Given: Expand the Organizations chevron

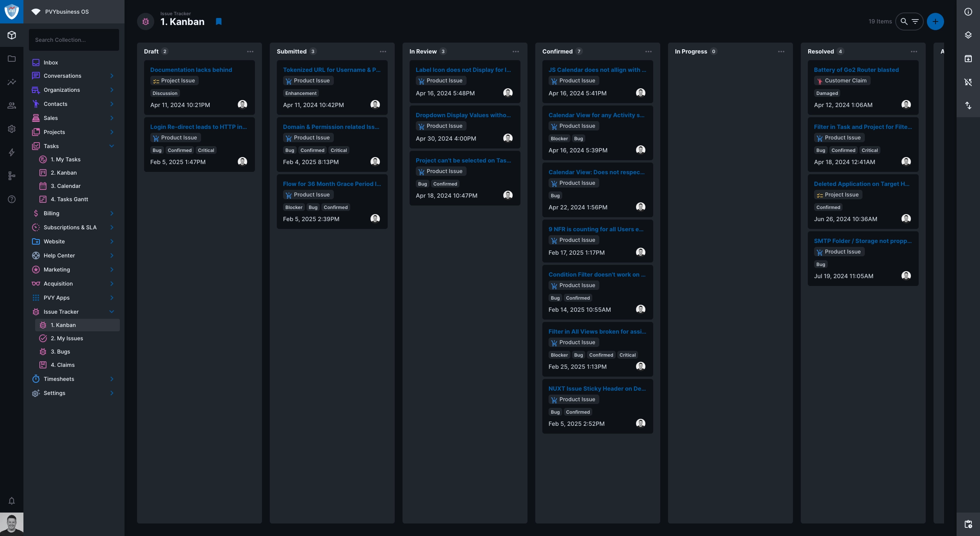Looking at the screenshot, I should click(x=112, y=90).
